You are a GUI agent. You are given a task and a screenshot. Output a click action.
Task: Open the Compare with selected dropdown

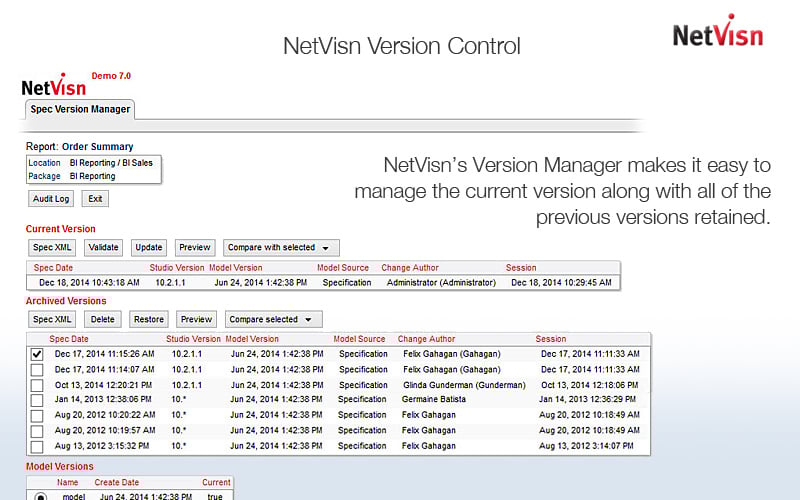pyautogui.click(x=281, y=247)
